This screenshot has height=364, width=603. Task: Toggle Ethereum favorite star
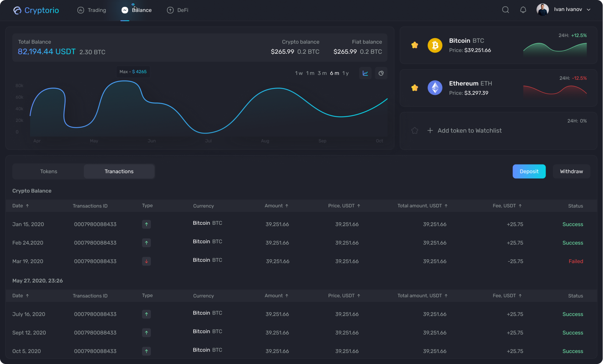414,88
